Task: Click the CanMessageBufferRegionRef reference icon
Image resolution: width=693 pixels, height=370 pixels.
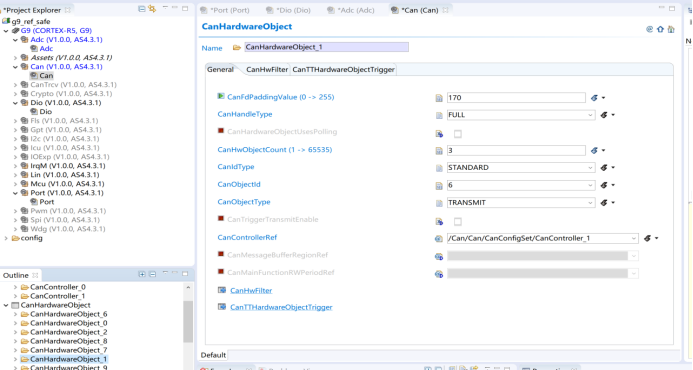Action: 438,256
